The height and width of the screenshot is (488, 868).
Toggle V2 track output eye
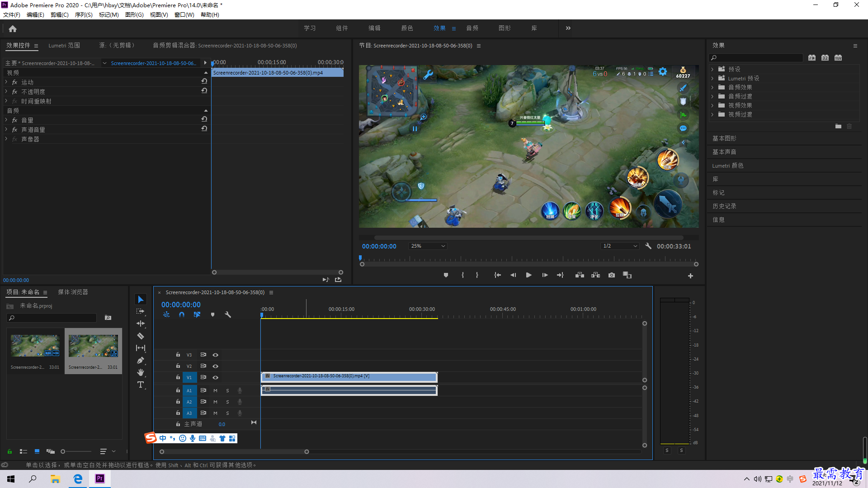coord(216,366)
